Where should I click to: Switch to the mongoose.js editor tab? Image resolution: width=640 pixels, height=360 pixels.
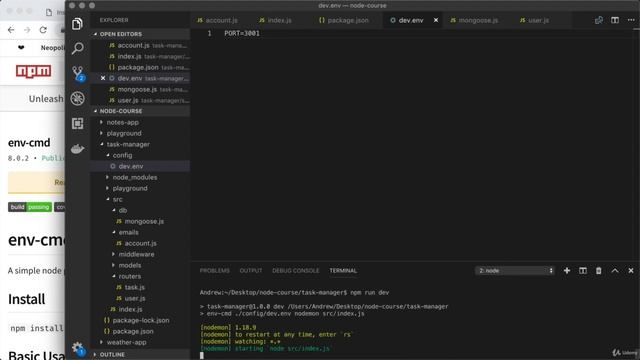click(x=478, y=20)
